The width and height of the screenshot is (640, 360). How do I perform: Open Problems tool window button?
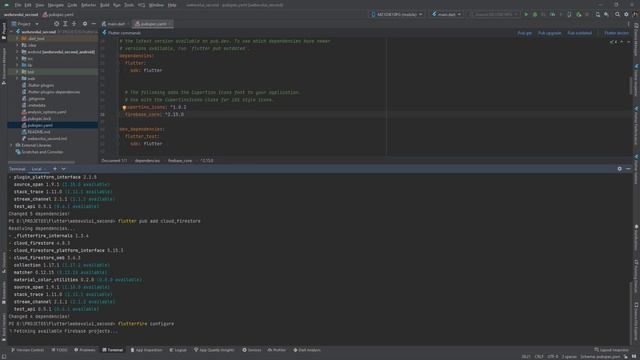pos(84,350)
